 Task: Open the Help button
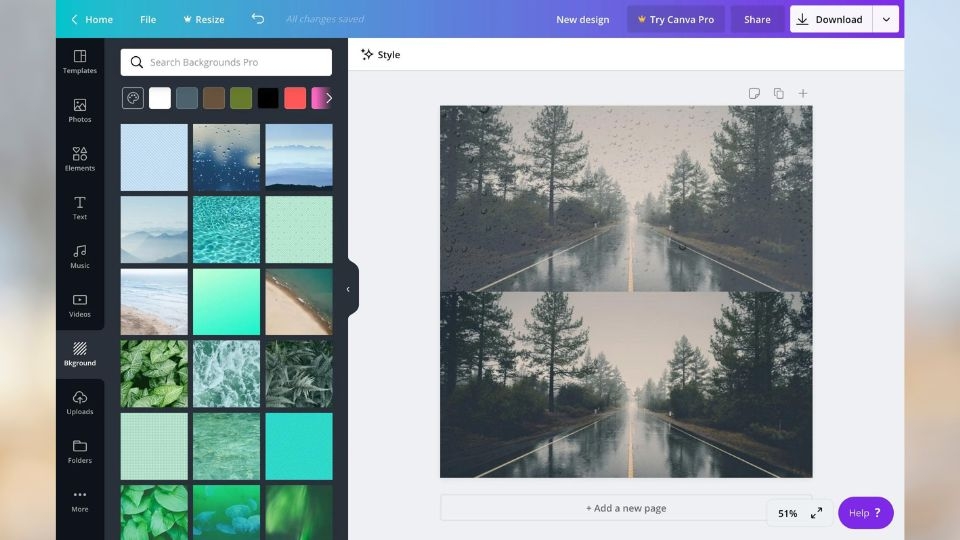coord(865,513)
